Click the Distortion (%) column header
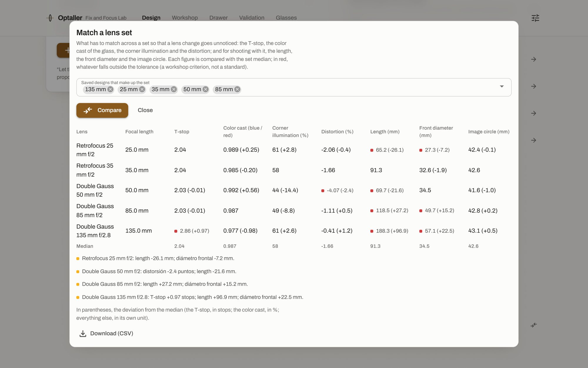 (337, 132)
